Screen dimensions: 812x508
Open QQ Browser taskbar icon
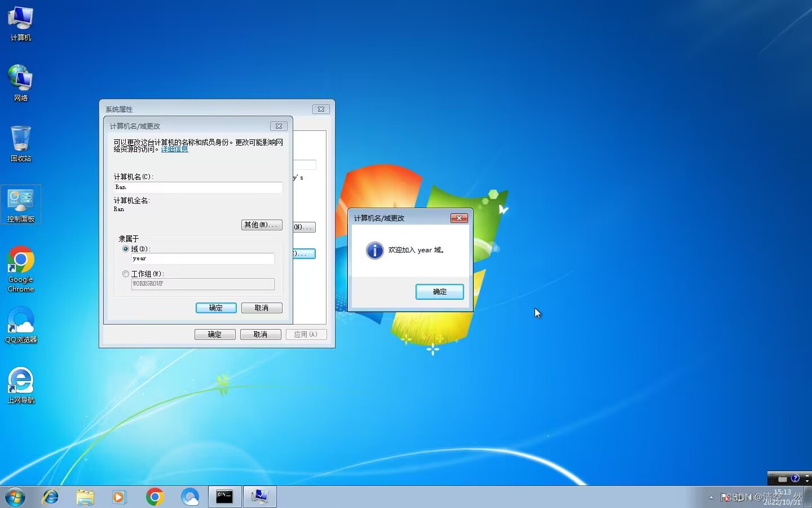190,497
